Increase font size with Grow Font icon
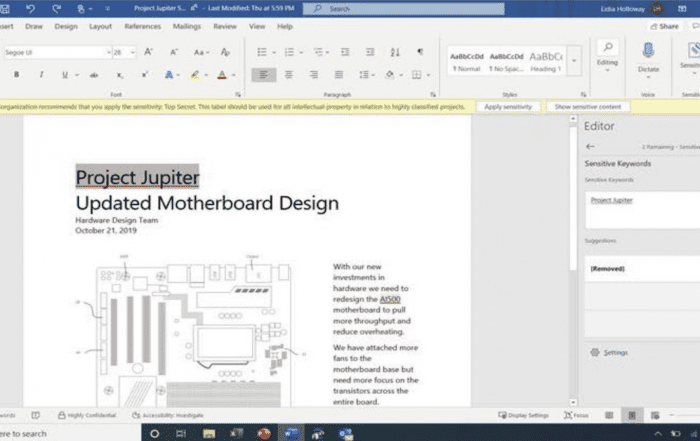This screenshot has width=700, height=441. pos(149,52)
